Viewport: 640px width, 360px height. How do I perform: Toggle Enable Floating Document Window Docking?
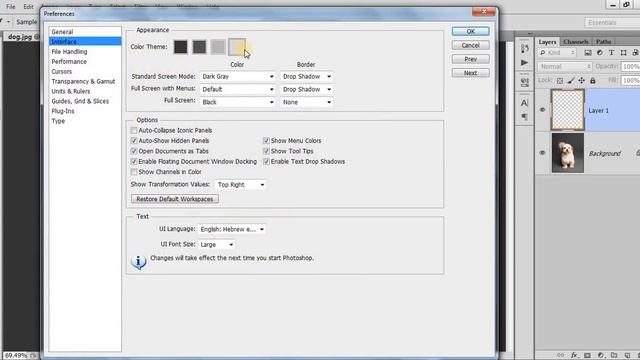[x=134, y=162]
